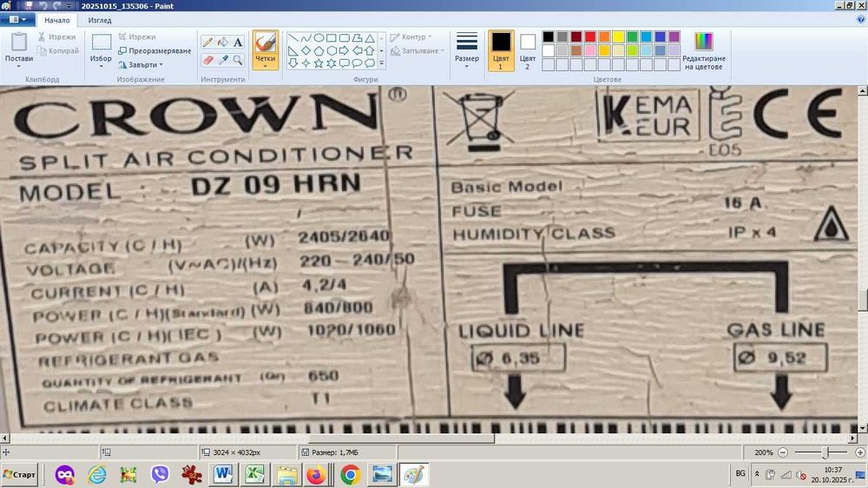868x488 pixels.
Task: Choose the Six-point star shape
Action: [332, 63]
